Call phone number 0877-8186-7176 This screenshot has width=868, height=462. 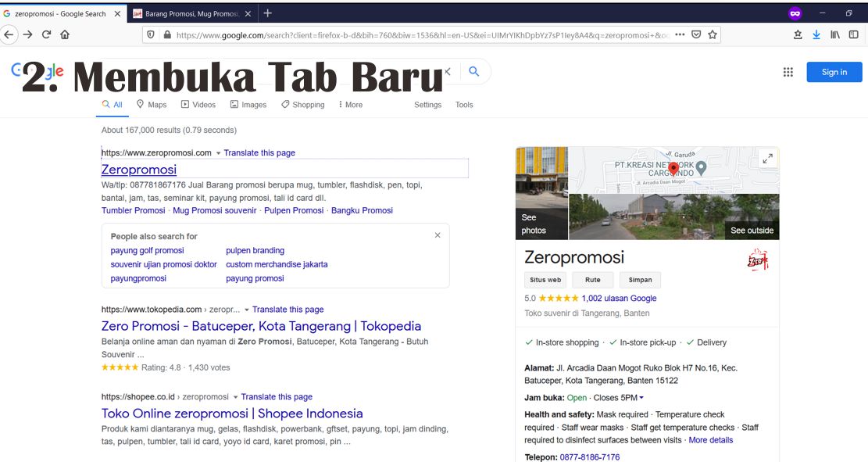[590, 457]
